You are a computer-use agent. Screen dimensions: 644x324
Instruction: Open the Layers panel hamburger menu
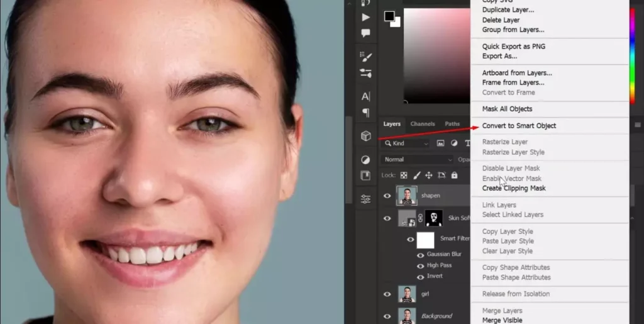[x=638, y=125]
